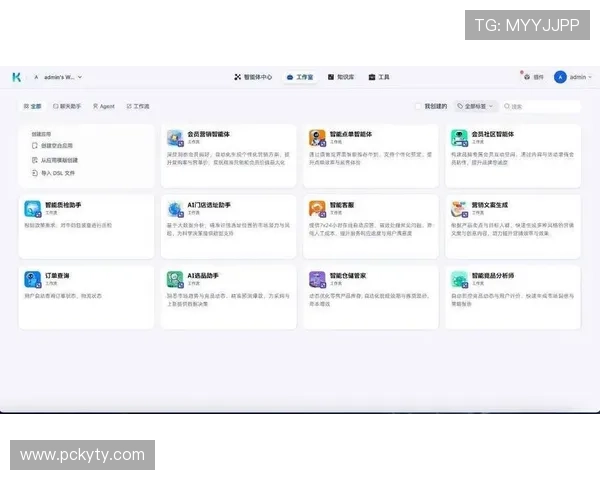
Task: Open the 智能竞品分析师 app icon
Action: tap(459, 279)
